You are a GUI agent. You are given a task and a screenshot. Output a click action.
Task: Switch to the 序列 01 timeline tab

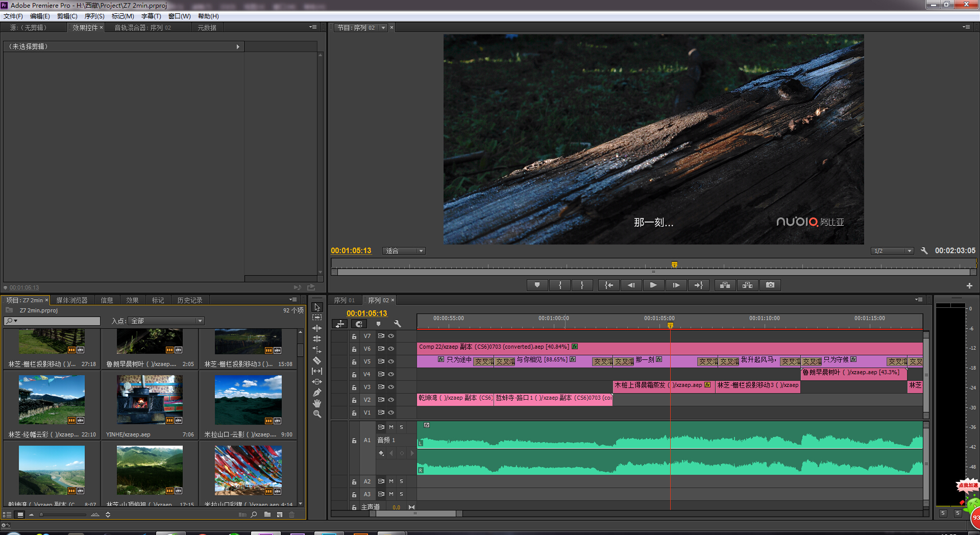coord(344,300)
